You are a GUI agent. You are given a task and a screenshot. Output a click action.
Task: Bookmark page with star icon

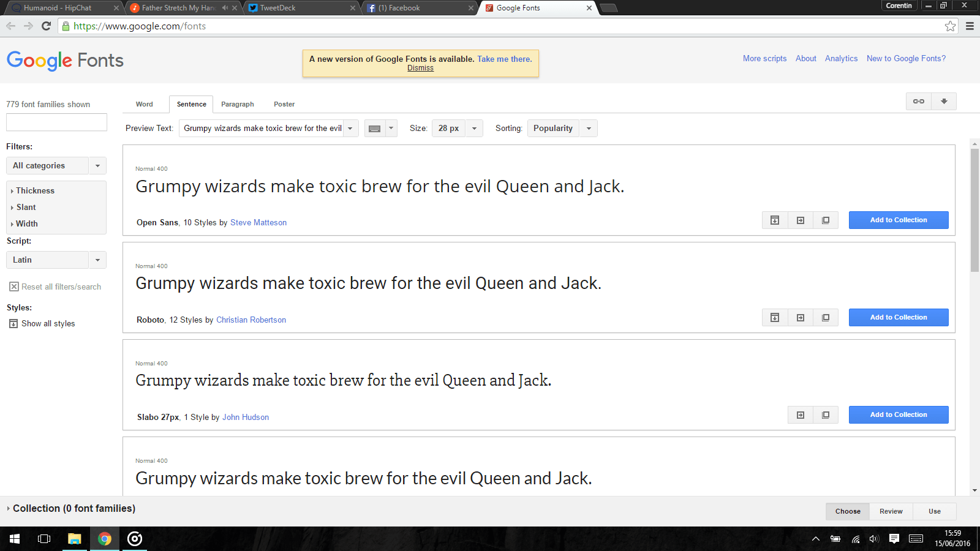pos(950,26)
